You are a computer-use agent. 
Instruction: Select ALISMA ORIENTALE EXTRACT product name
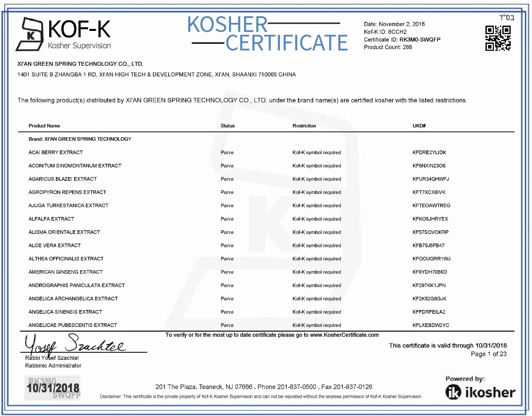point(64,232)
